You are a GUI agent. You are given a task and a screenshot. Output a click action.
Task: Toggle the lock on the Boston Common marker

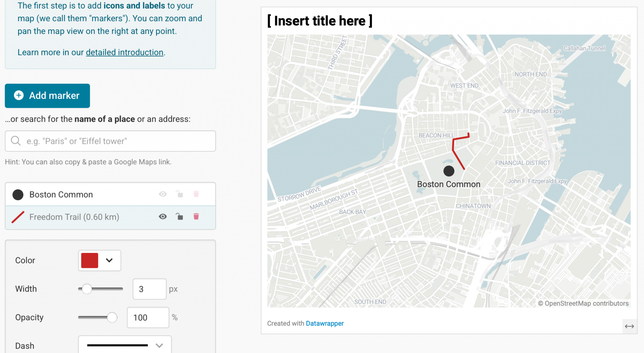pos(180,194)
